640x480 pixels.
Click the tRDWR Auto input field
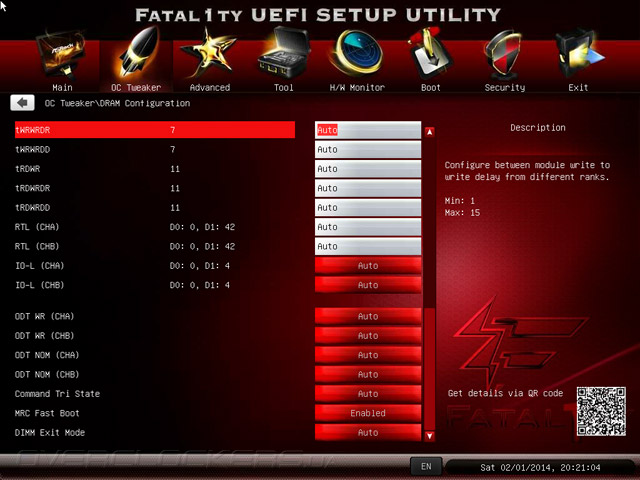pyautogui.click(x=368, y=169)
